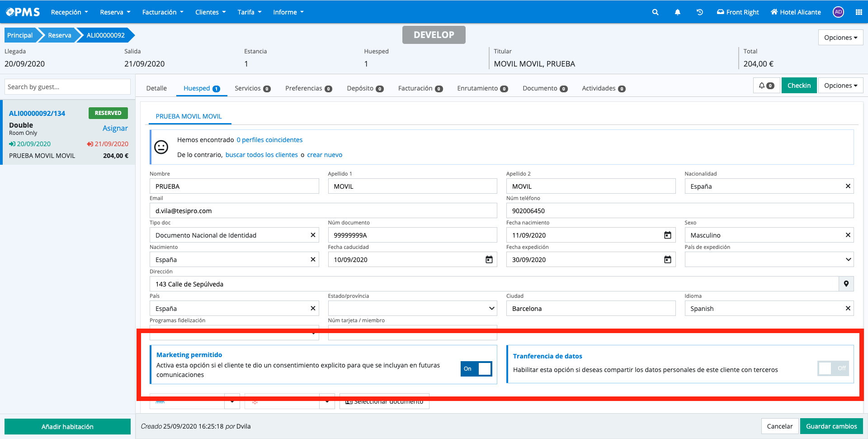Clear the Nacionalidad España selection
868x439 pixels.
click(x=848, y=186)
